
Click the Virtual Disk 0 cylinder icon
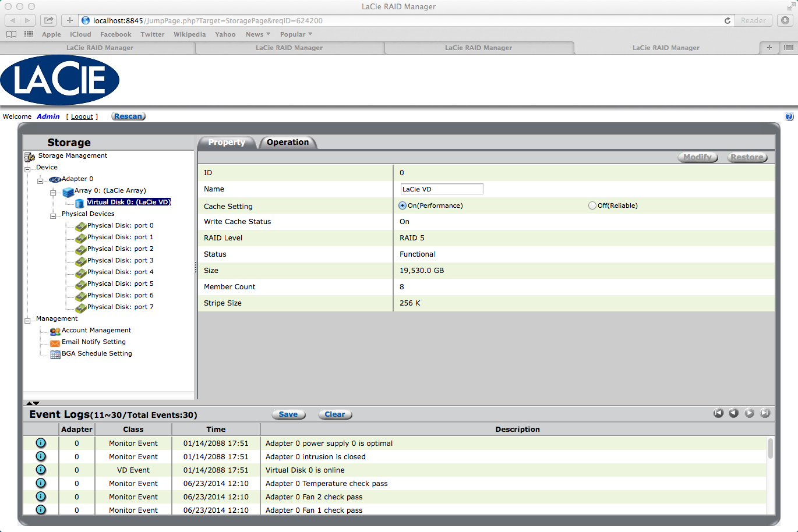click(80, 204)
